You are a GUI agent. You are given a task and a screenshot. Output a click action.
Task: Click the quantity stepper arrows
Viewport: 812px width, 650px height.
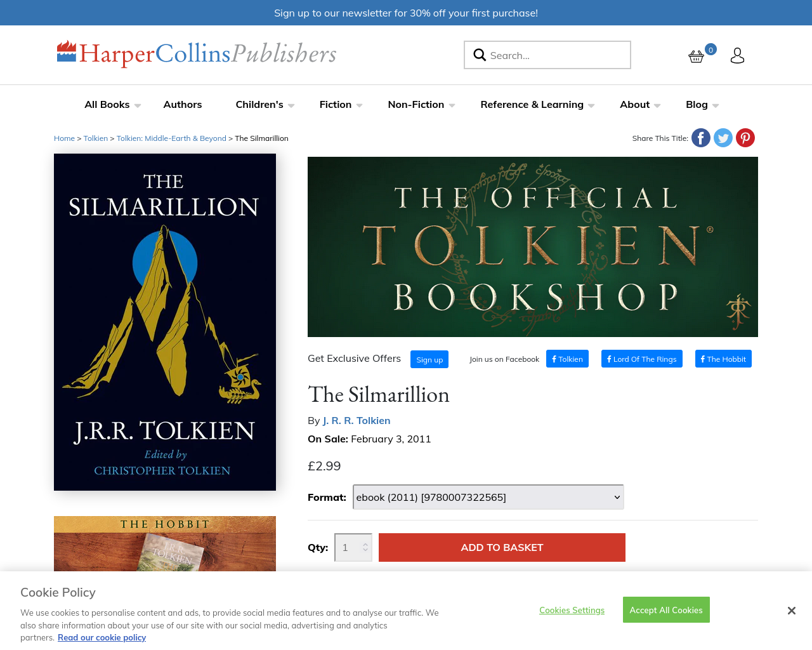point(365,547)
